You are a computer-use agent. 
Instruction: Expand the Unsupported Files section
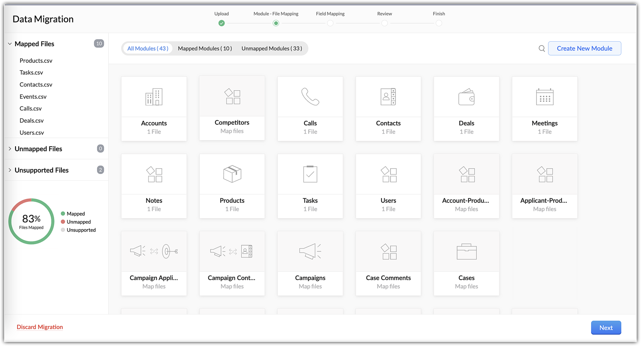(10, 170)
